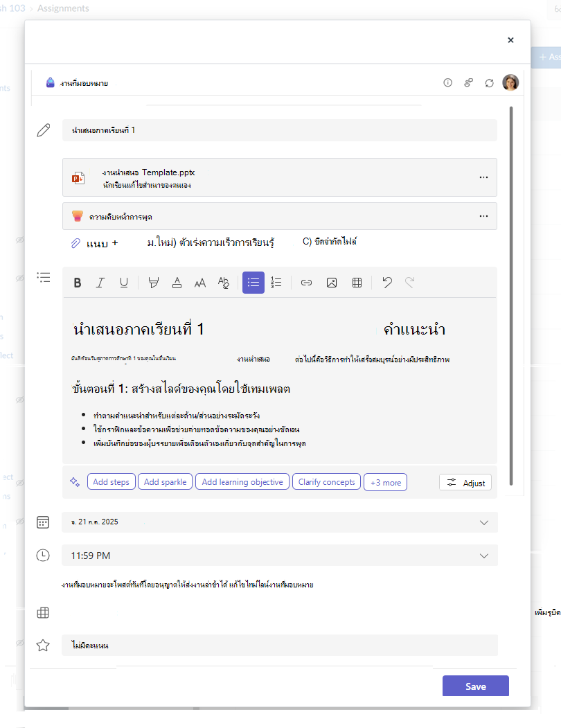
Task: Click the instructions list icon
Action: click(43, 278)
